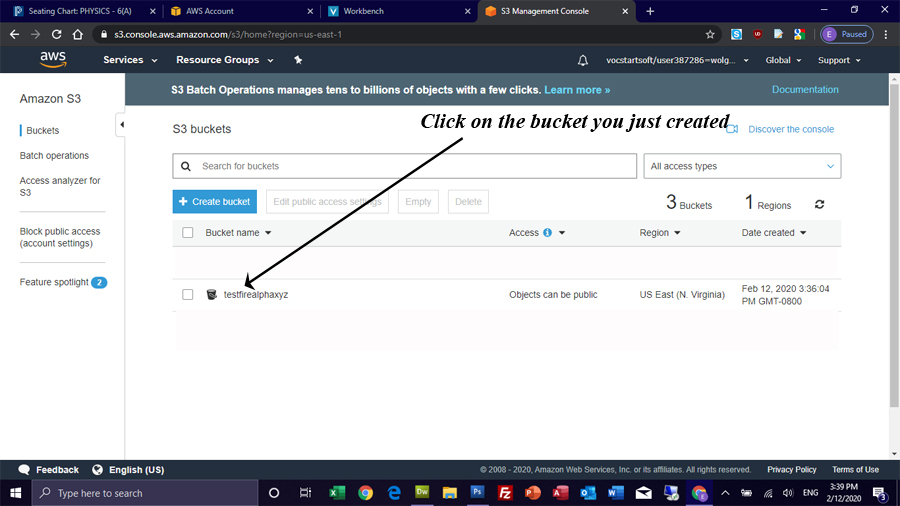Image resolution: width=900 pixels, height=506 pixels.
Task: Click the pin shortcuts icon in navbar
Action: pyautogui.click(x=298, y=60)
